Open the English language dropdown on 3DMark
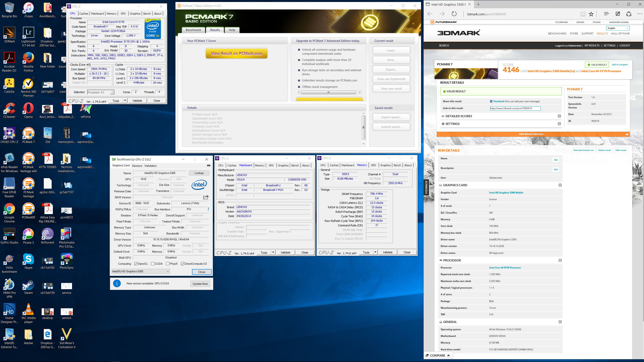The height and width of the screenshot is (362, 644). click(x=617, y=28)
